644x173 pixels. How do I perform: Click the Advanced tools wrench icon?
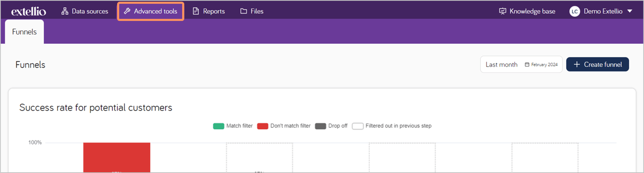click(x=127, y=11)
